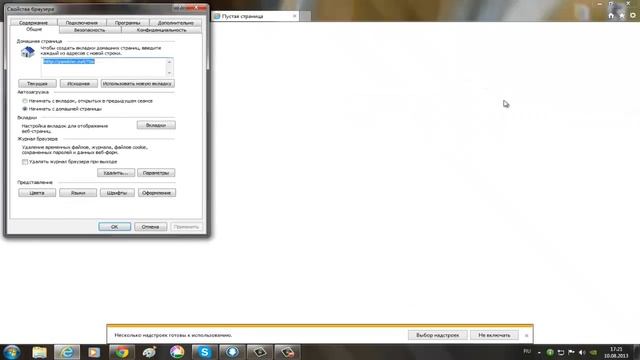Viewport: 640px width, 360px height.
Task: Open the Windows Start menu orb
Action: 11,352
